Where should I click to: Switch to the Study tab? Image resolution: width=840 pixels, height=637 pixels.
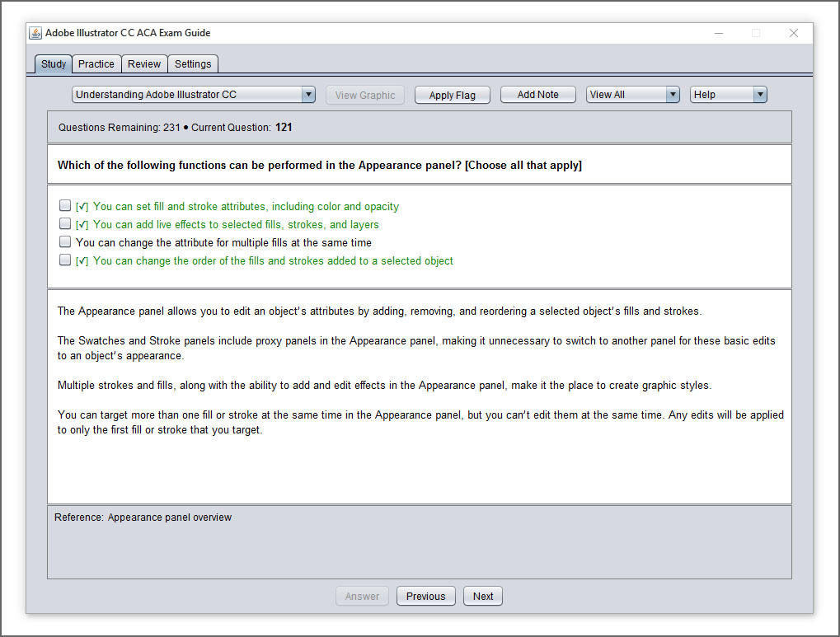54,63
